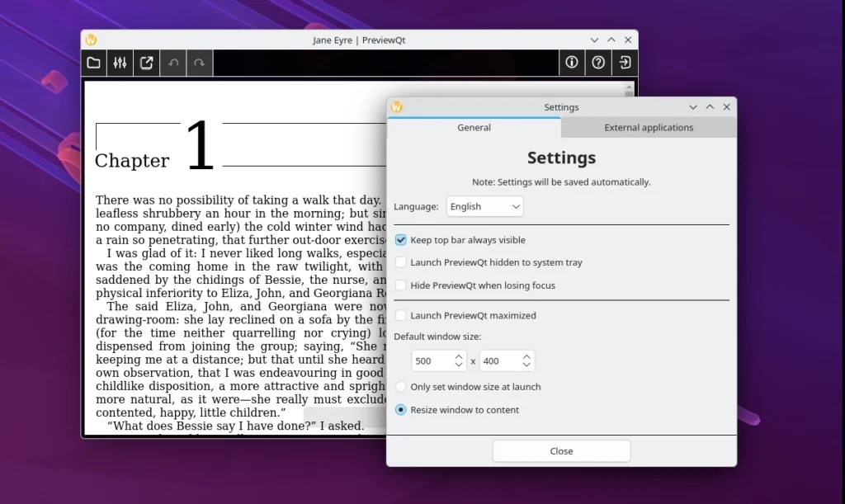Open a file using the folder icon
Screen dimensions: 845x504
click(x=93, y=62)
